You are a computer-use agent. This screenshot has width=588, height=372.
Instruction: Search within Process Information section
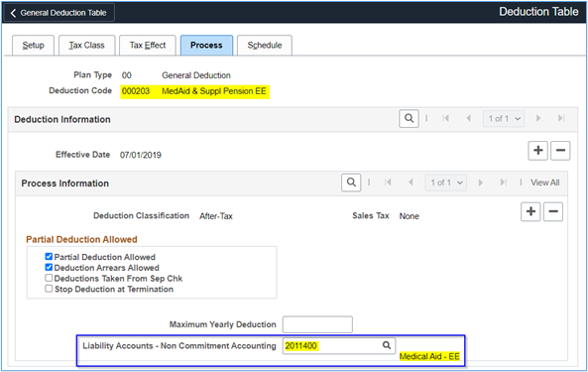351,183
